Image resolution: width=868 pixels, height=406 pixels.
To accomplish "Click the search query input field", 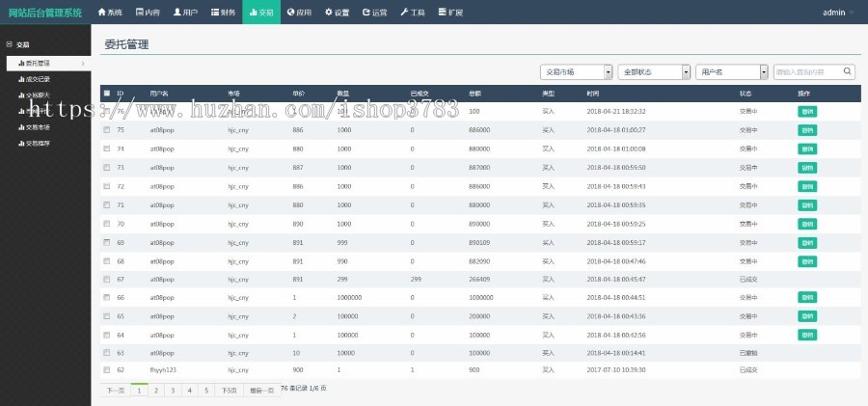I will click(806, 71).
